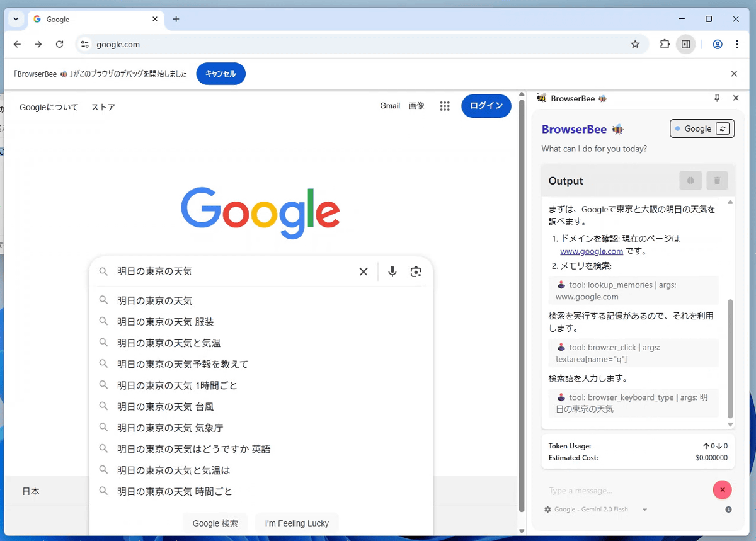Screen dimensions: 756x541
Task: Click the tool: browser_click entry
Action: click(x=633, y=353)
